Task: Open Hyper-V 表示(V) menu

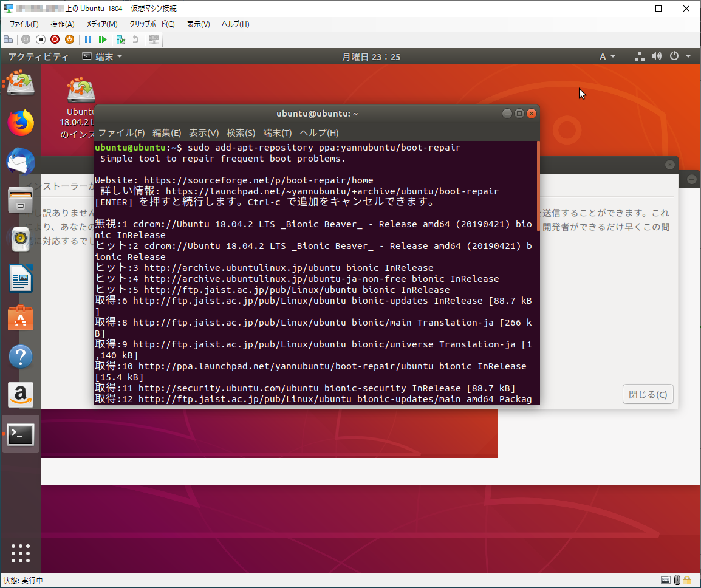Action: click(198, 24)
